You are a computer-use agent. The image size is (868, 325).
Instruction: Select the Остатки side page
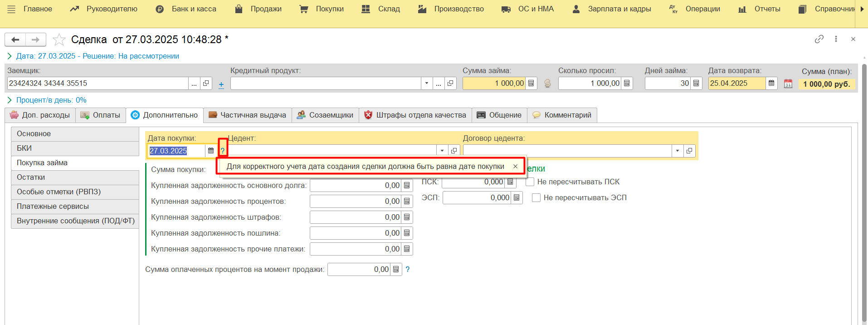(75, 177)
